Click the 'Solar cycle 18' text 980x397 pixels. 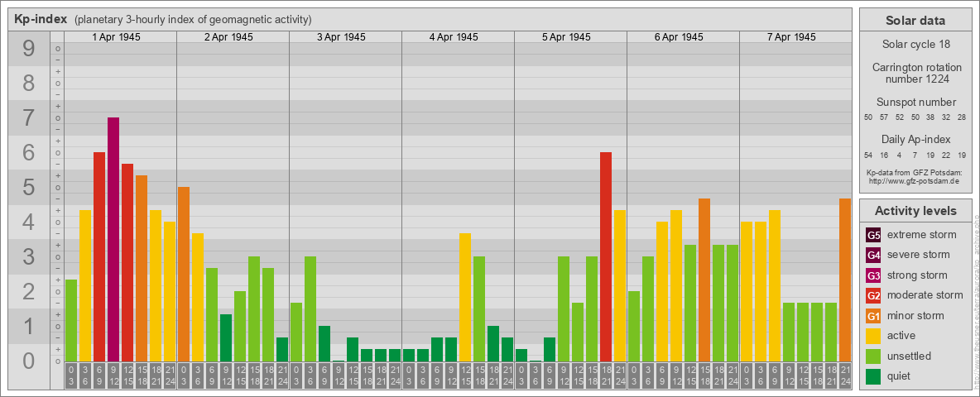tap(915, 45)
